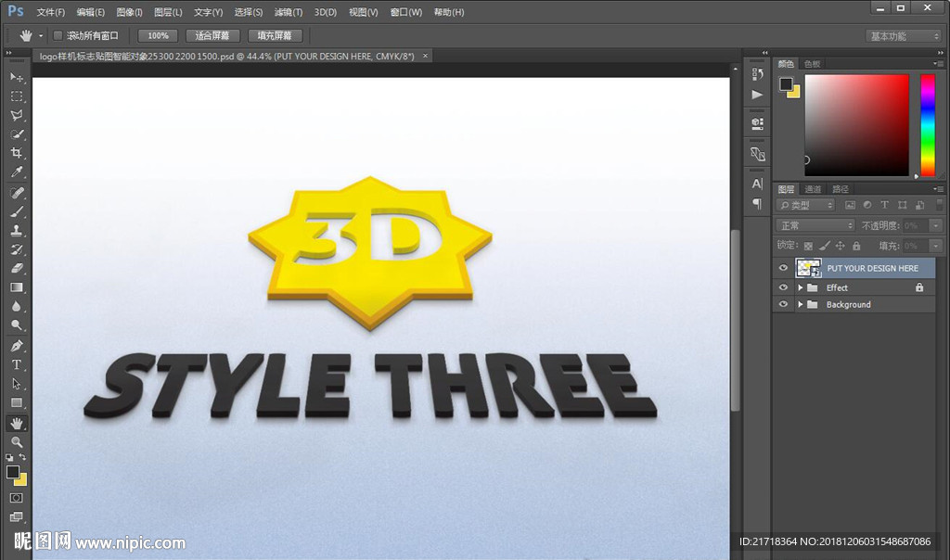Click the lock all layer icon
This screenshot has width=950, height=560.
point(855,246)
